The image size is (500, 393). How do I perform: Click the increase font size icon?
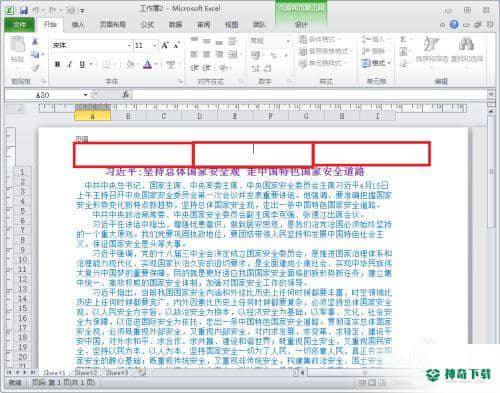click(165, 45)
